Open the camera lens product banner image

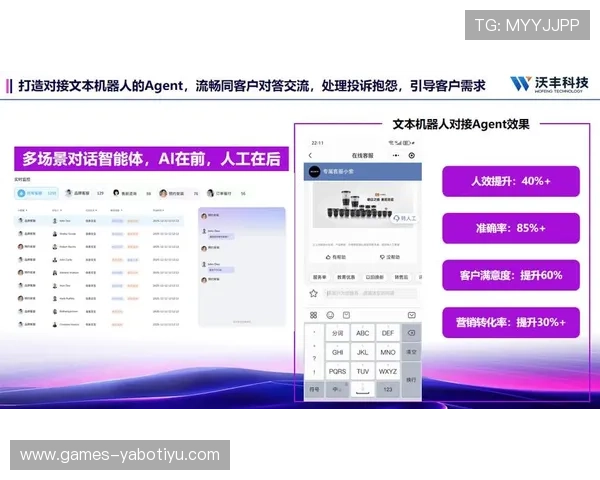(x=365, y=206)
